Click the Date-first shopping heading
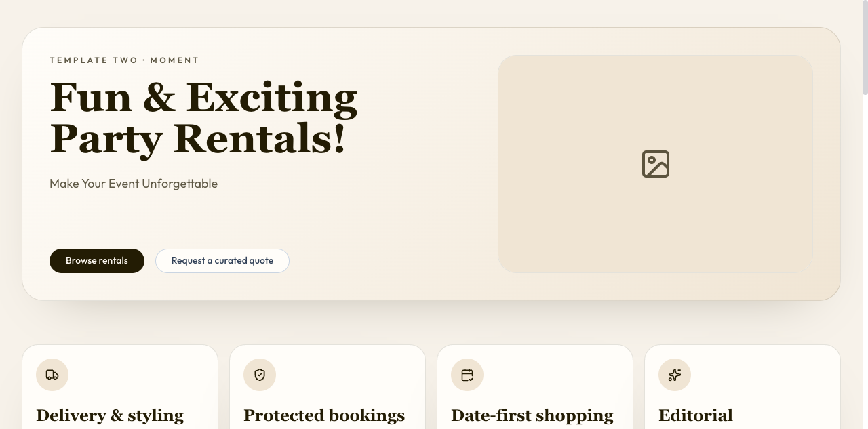868x429 pixels. (532, 415)
